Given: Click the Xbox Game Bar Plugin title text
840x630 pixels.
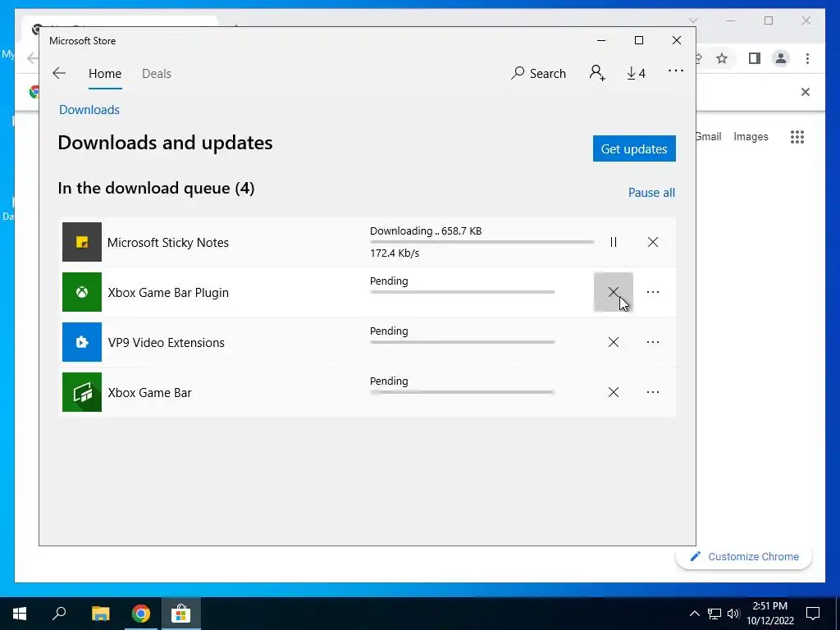Looking at the screenshot, I should click(x=168, y=293).
